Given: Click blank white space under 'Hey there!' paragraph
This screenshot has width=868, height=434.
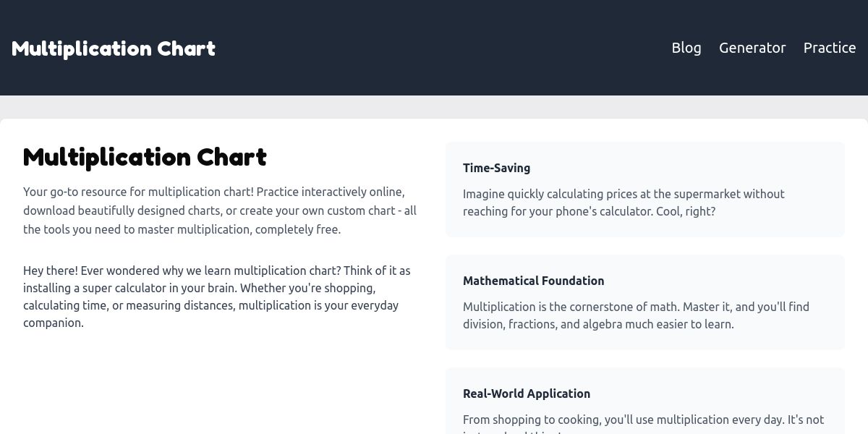Looking at the screenshot, I should tap(217, 383).
